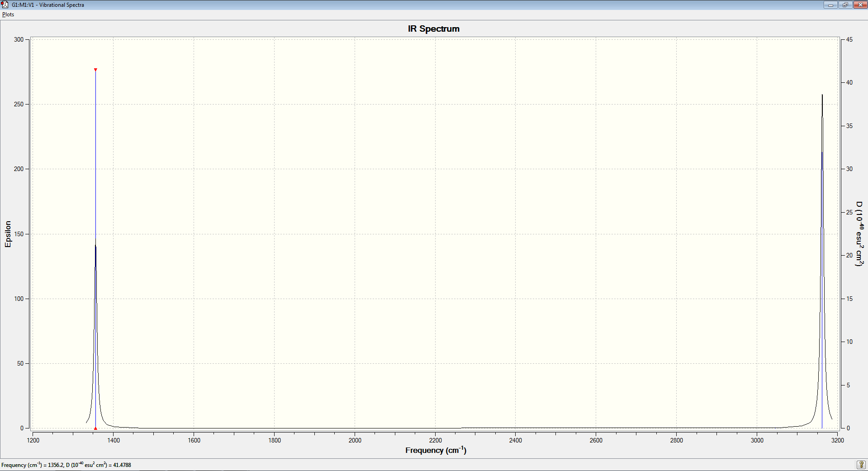The height and width of the screenshot is (471, 868).
Task: Click the 2800 tick label on the frequency axis
Action: click(677, 440)
